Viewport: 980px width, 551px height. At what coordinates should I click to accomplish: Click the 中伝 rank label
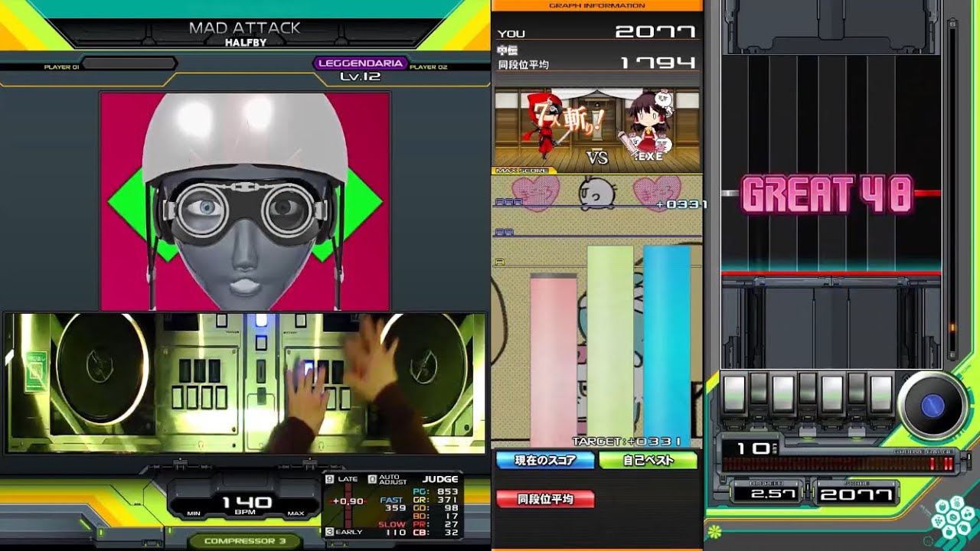tap(508, 51)
